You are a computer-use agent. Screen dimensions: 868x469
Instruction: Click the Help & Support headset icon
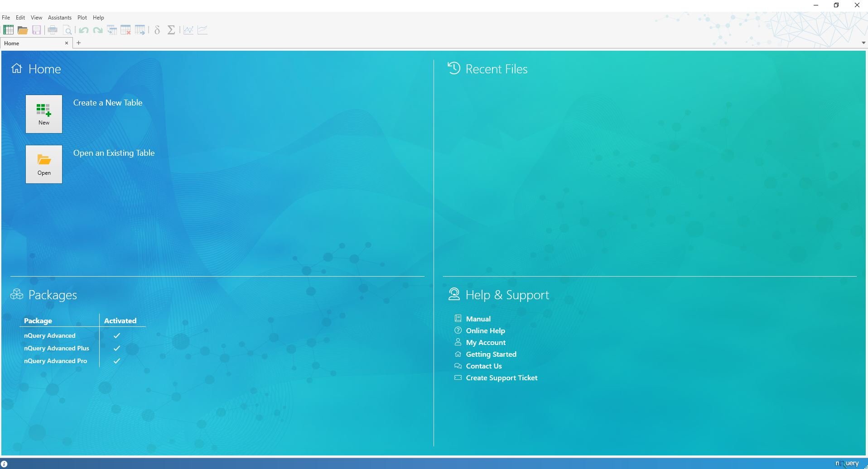(x=454, y=294)
